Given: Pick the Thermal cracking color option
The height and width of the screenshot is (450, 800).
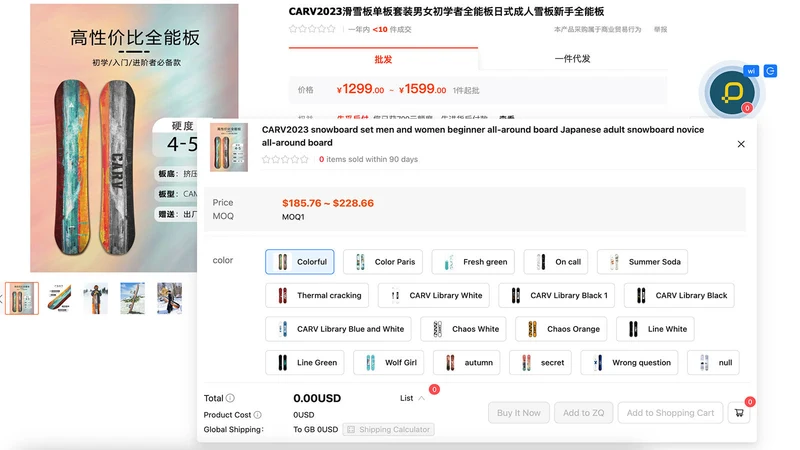Looking at the screenshot, I should pyautogui.click(x=317, y=295).
